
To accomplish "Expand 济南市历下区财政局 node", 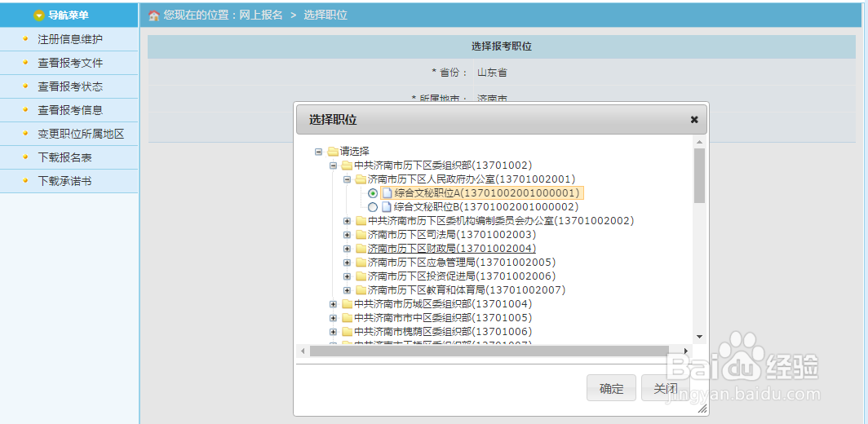I will (347, 249).
